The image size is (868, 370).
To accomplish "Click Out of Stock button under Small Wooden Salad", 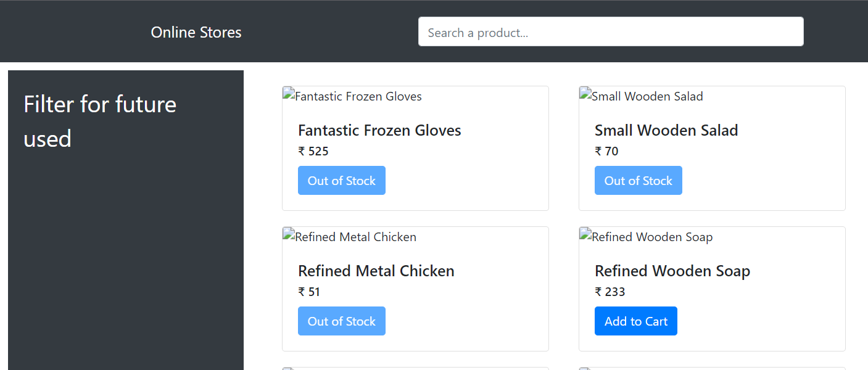I will pos(638,181).
